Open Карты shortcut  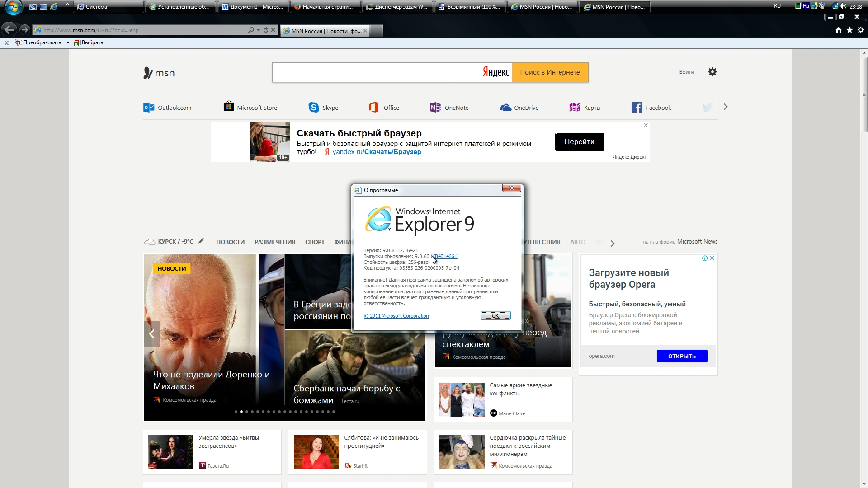tap(585, 108)
